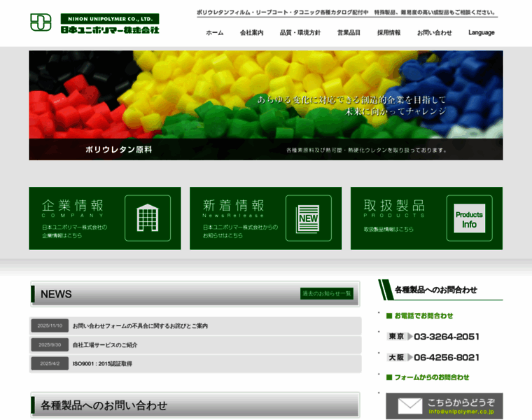532x420 pixels.
Task: Click the NEW newspaper icon
Action: point(309,218)
